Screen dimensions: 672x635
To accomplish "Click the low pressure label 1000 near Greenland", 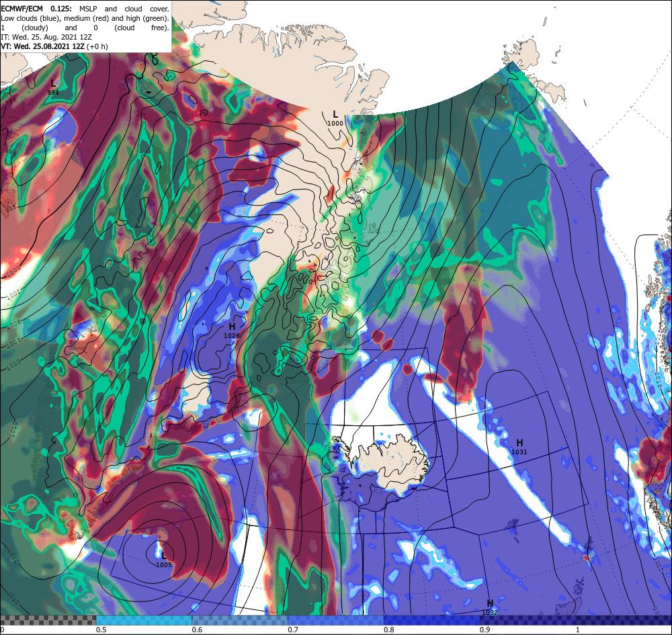I will 335,118.
